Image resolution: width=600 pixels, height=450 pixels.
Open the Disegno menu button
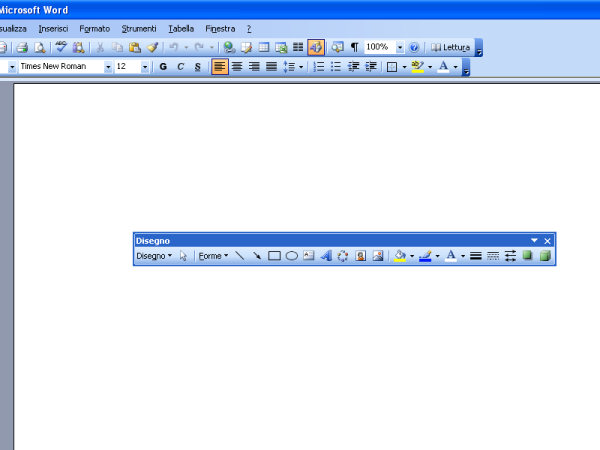click(x=153, y=256)
